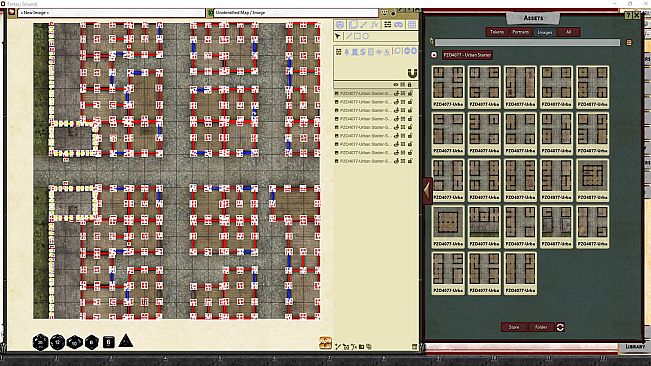Select the fifth PZD4077-Urban Starter layer row
The height and width of the screenshot is (366, 651).
click(x=375, y=127)
